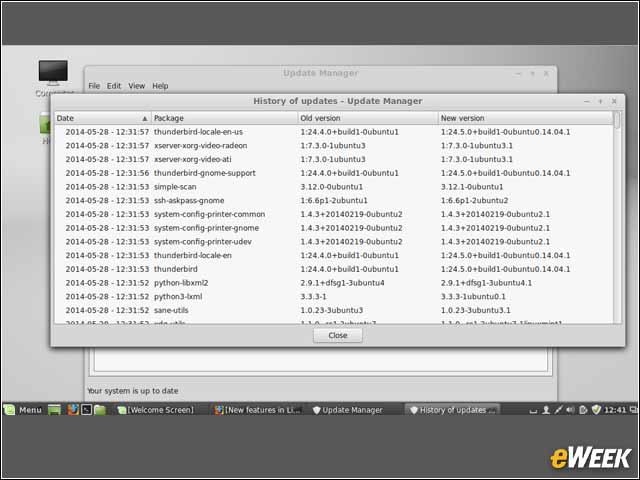Click the python-libxml2 package name

(x=181, y=283)
